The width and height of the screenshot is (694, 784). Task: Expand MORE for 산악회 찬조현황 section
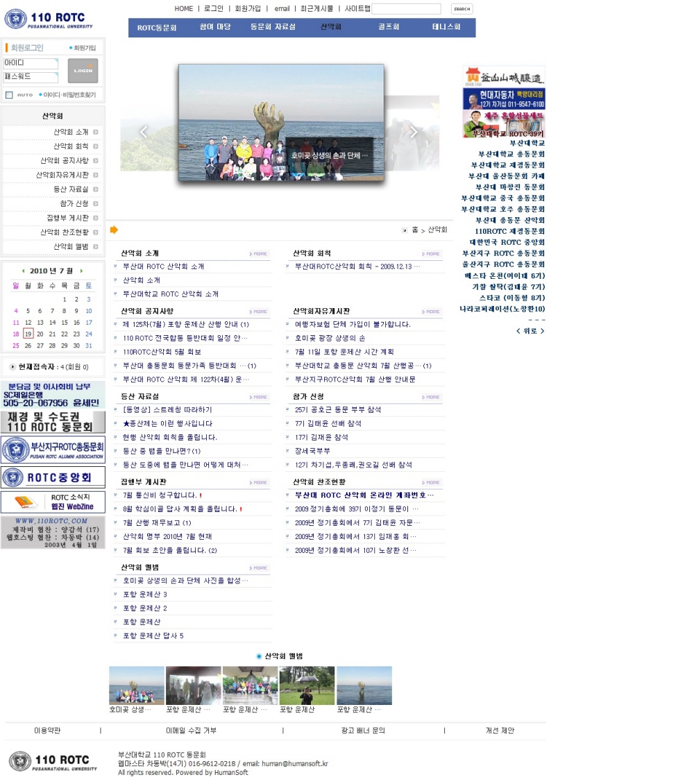click(432, 482)
